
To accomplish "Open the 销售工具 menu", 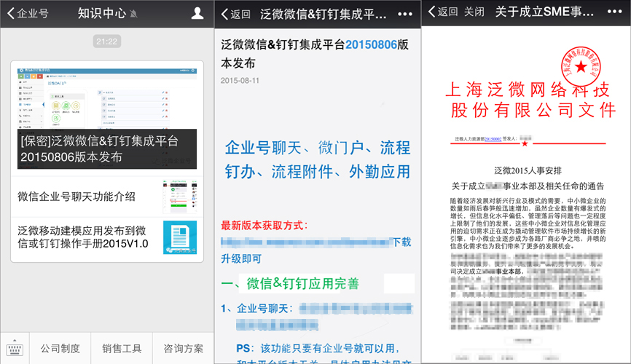I will pyautogui.click(x=122, y=348).
